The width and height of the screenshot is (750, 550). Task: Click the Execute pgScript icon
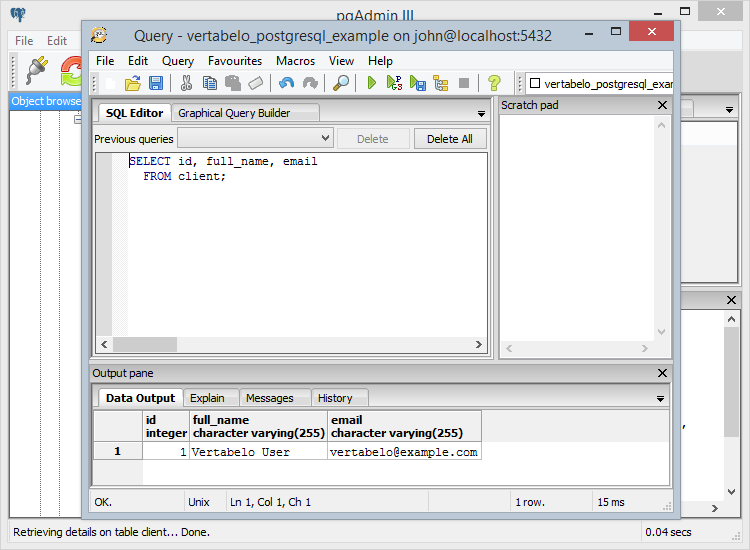click(x=394, y=84)
